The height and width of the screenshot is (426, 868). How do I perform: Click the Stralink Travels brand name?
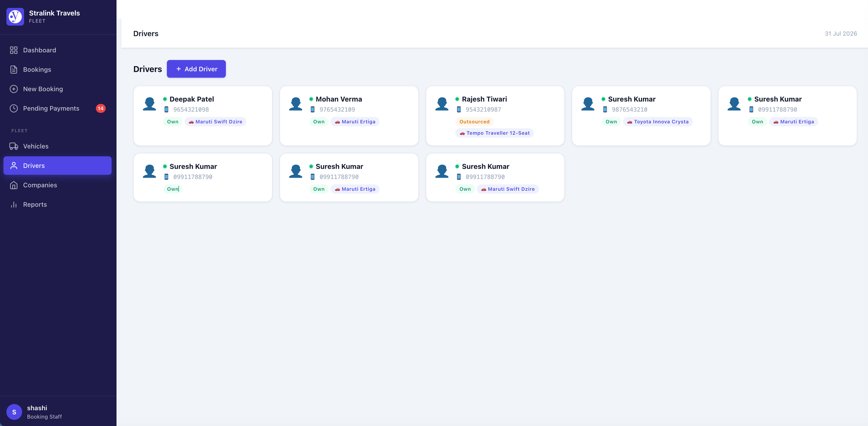click(x=55, y=13)
